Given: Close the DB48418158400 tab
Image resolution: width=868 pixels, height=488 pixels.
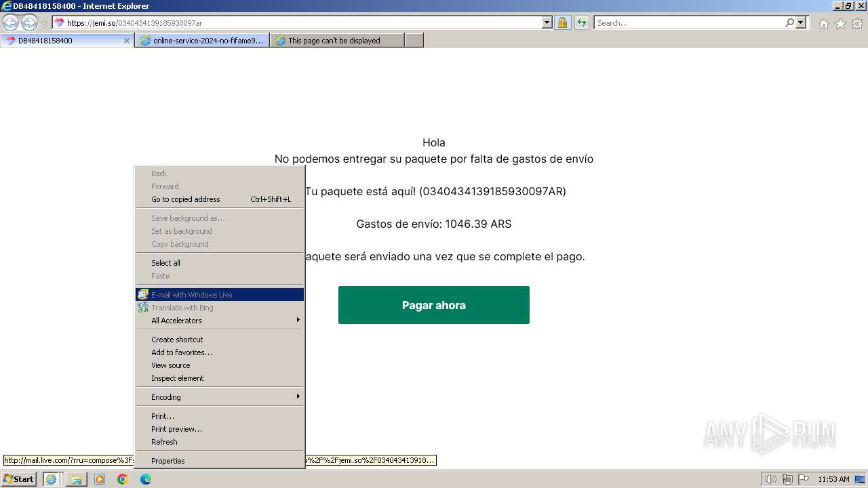Looking at the screenshot, I should tap(126, 41).
